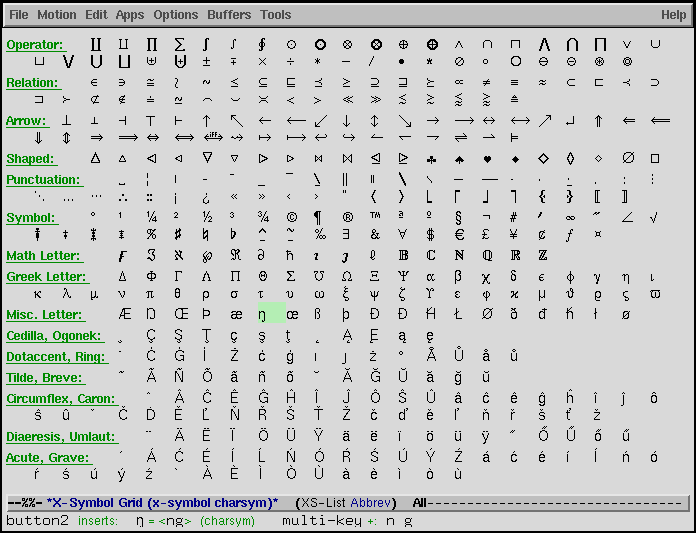Insert the German sharp ß letter
696x533 pixels.
[319, 314]
